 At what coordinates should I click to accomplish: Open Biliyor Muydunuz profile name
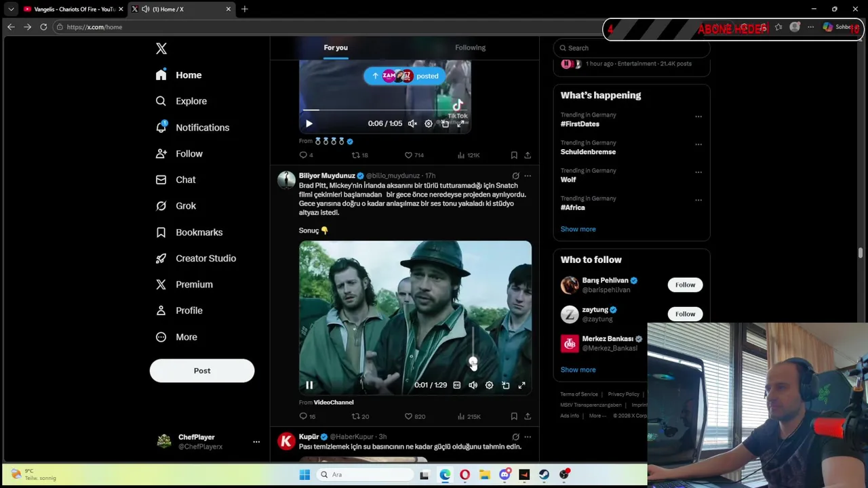(327, 176)
